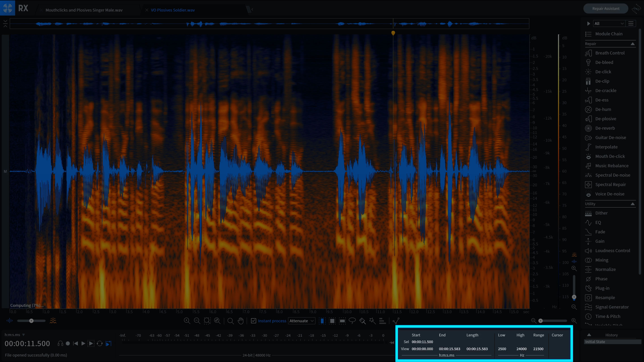644x362 pixels.
Task: Open the Fade module
Action: [595, 232]
